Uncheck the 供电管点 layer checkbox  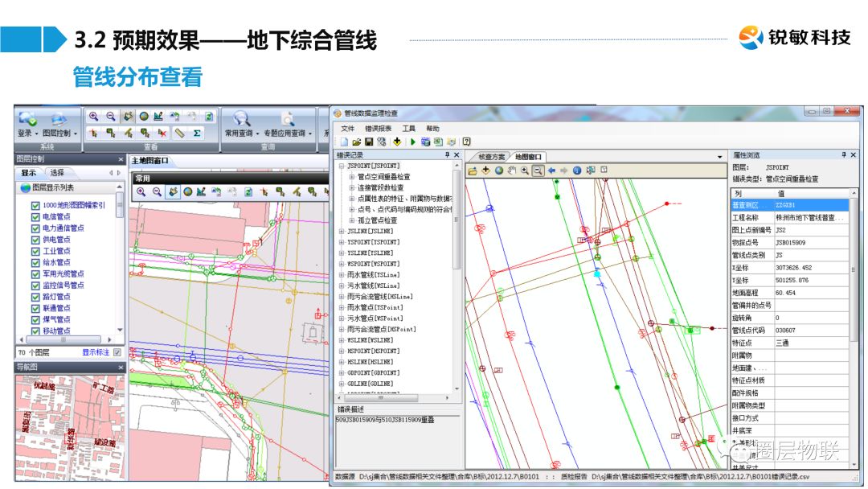click(35, 240)
